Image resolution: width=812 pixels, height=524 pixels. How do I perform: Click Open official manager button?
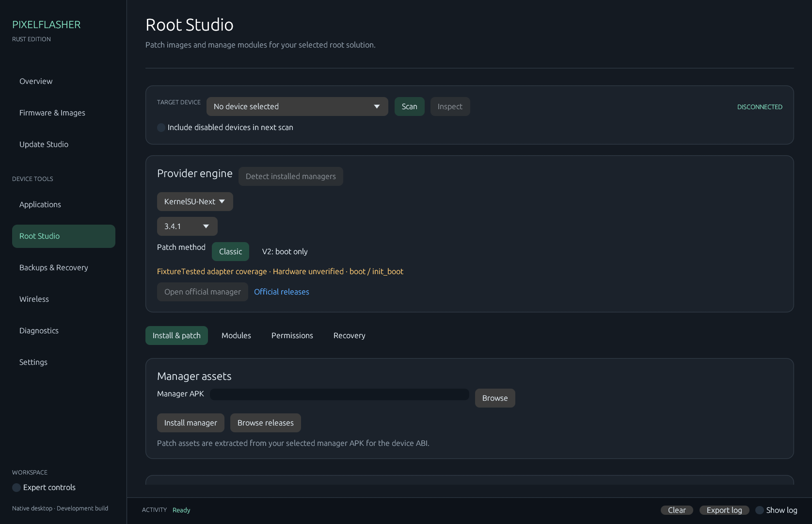click(202, 292)
